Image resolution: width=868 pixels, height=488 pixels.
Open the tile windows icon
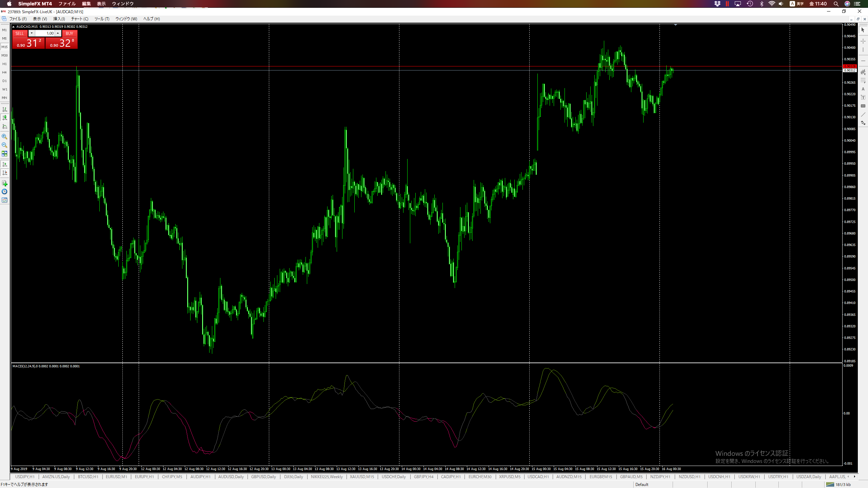(x=4, y=154)
